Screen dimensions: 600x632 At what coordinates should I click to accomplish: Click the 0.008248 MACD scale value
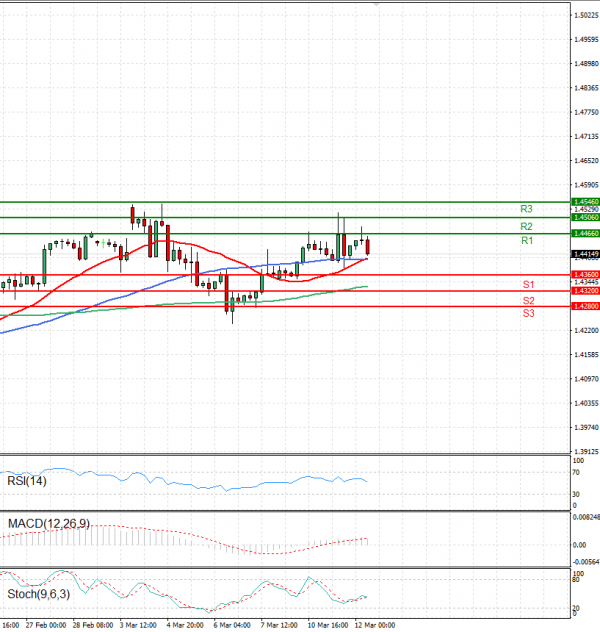click(x=586, y=517)
